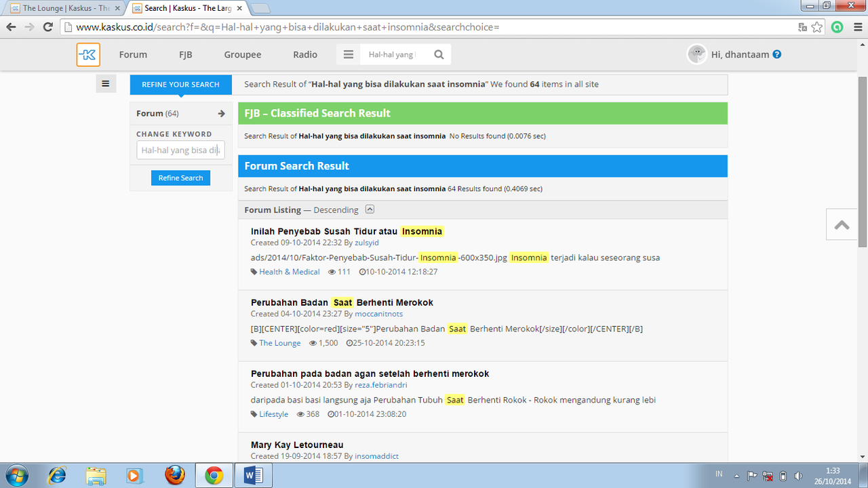Open the Forum menu item
The image size is (868, 488).
pyautogui.click(x=133, y=55)
